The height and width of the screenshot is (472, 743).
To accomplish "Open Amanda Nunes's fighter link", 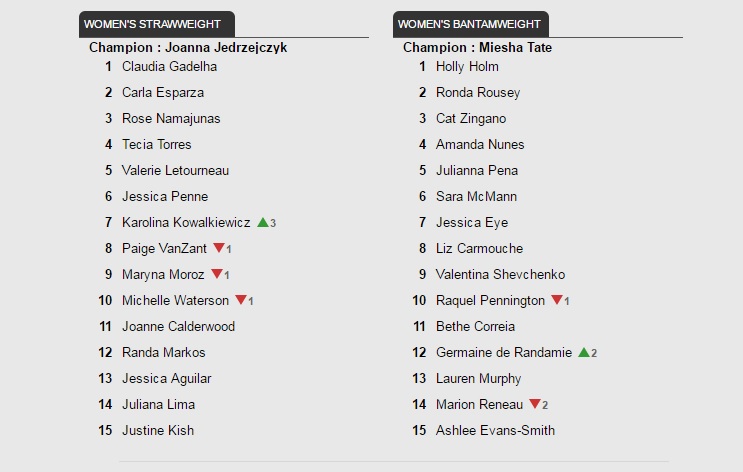I will point(480,145).
